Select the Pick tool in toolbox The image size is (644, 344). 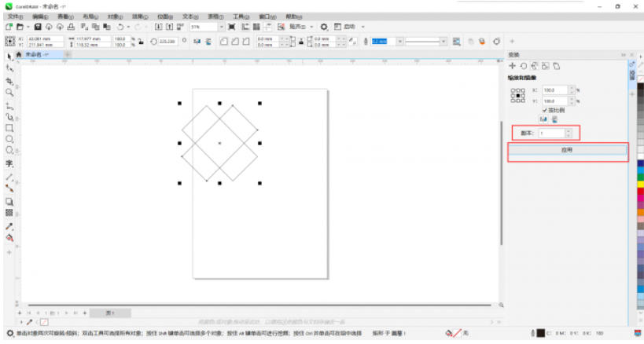(x=9, y=57)
